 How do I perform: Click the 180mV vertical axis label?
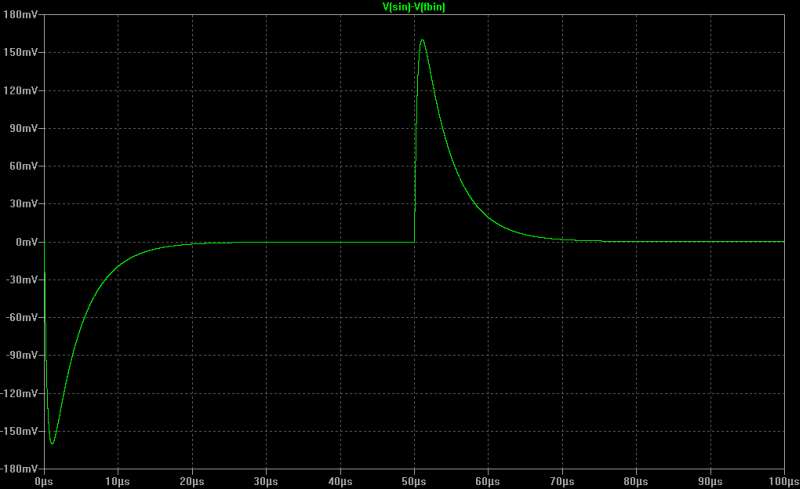tap(20, 14)
